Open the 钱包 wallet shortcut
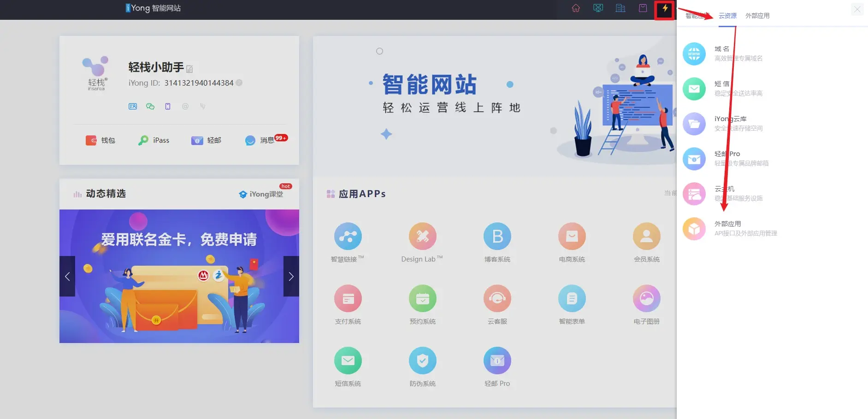This screenshot has width=868, height=419. 100,140
